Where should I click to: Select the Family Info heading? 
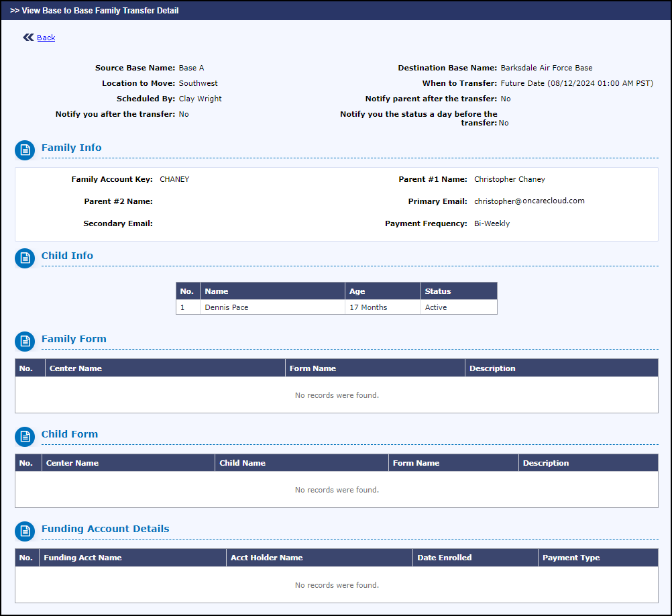tap(72, 148)
